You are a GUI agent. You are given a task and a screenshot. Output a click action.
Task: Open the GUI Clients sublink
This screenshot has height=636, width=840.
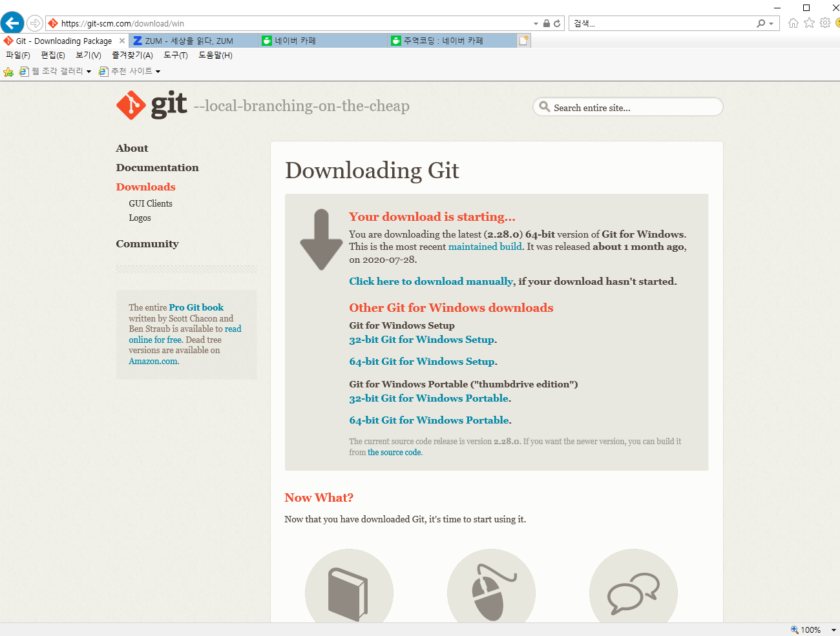(151, 203)
